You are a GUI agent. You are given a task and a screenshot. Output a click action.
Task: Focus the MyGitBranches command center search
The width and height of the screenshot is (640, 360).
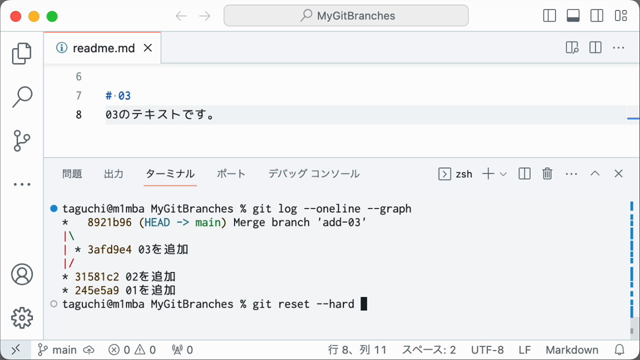[346, 16]
